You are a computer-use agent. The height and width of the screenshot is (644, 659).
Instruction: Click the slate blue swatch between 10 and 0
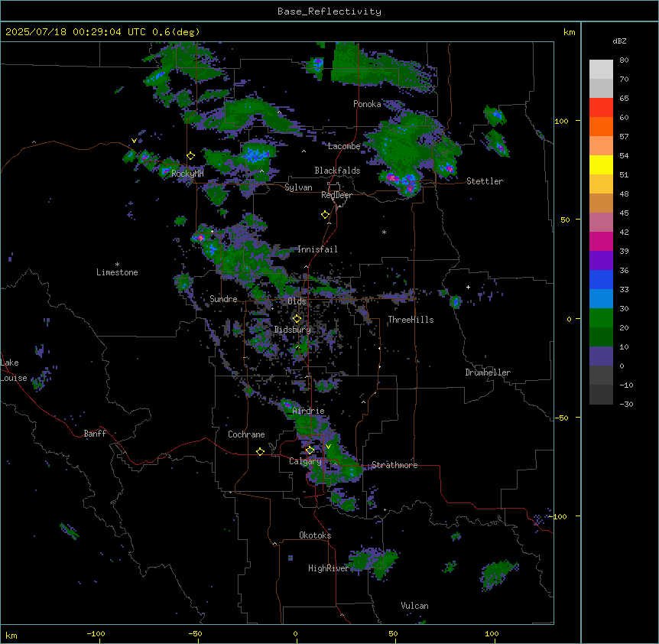[601, 356]
